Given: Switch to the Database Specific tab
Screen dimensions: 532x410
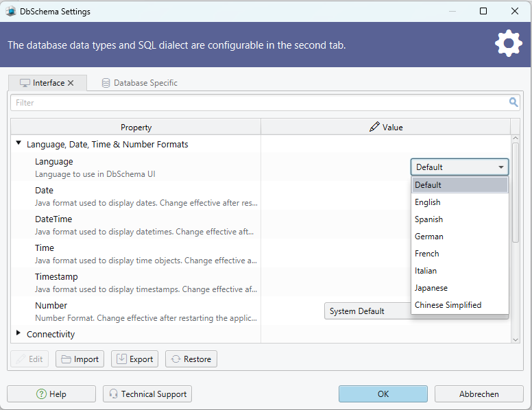Looking at the screenshot, I should (139, 83).
